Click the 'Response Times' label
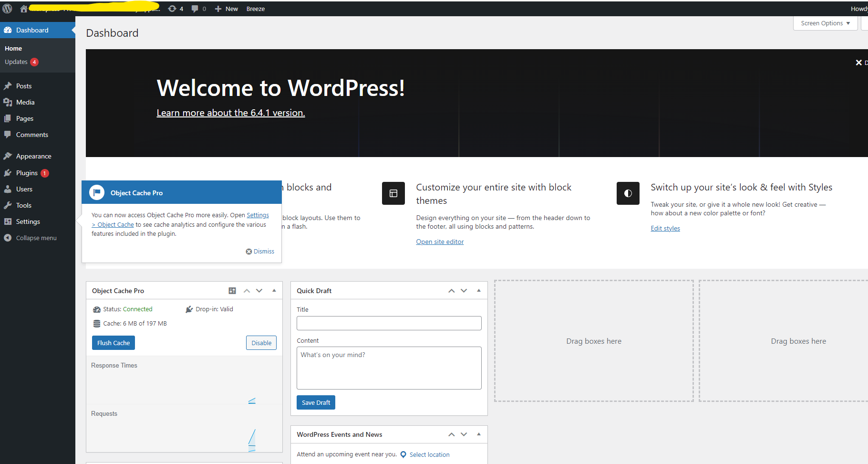 [114, 365]
